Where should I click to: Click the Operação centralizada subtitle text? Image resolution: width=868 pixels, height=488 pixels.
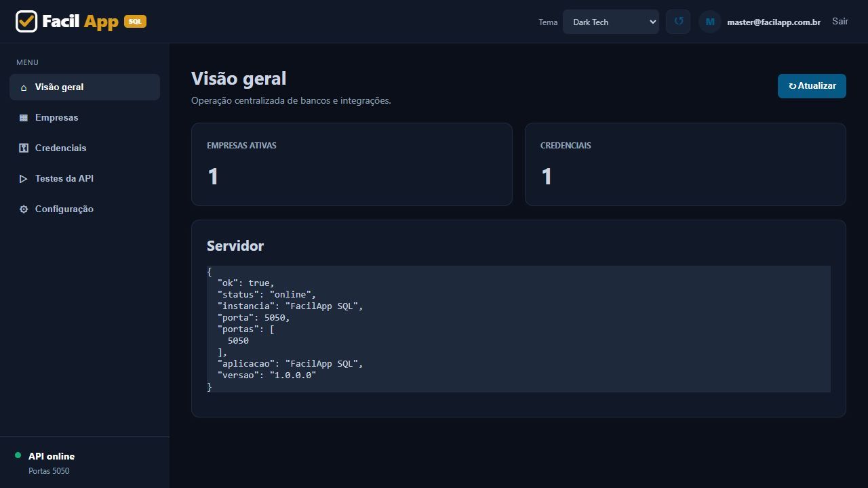291,100
